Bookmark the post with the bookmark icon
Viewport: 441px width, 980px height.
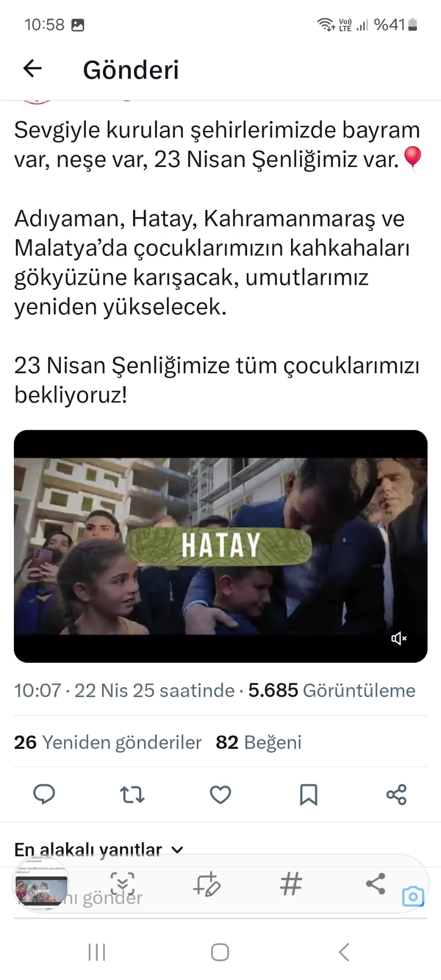pos(308,795)
